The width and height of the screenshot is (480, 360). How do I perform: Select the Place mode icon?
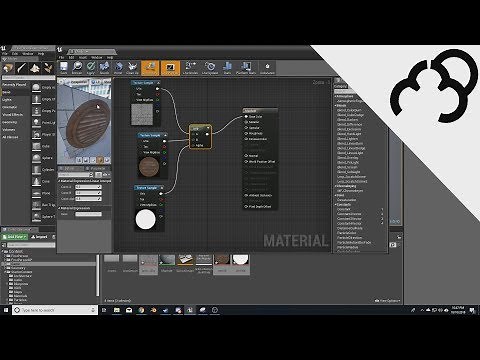pos(8,68)
